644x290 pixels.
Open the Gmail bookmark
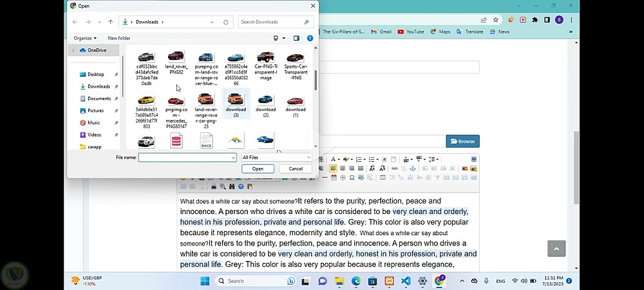pos(381,32)
